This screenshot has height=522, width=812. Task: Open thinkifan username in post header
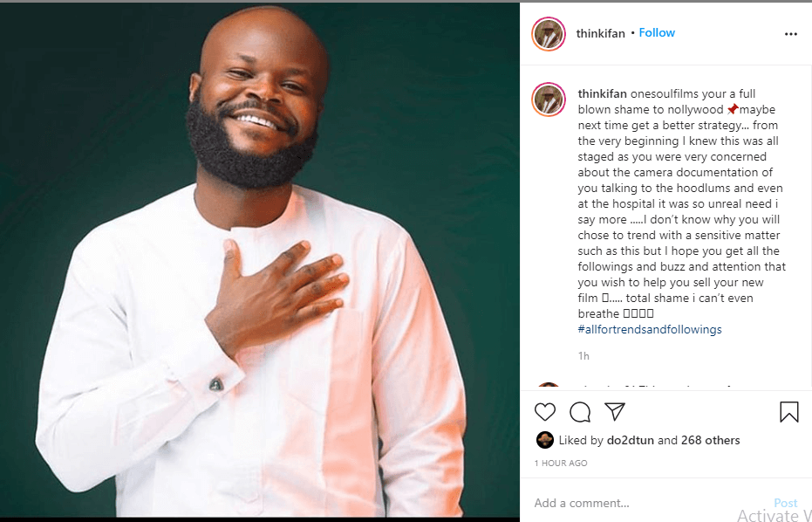pyautogui.click(x=600, y=33)
